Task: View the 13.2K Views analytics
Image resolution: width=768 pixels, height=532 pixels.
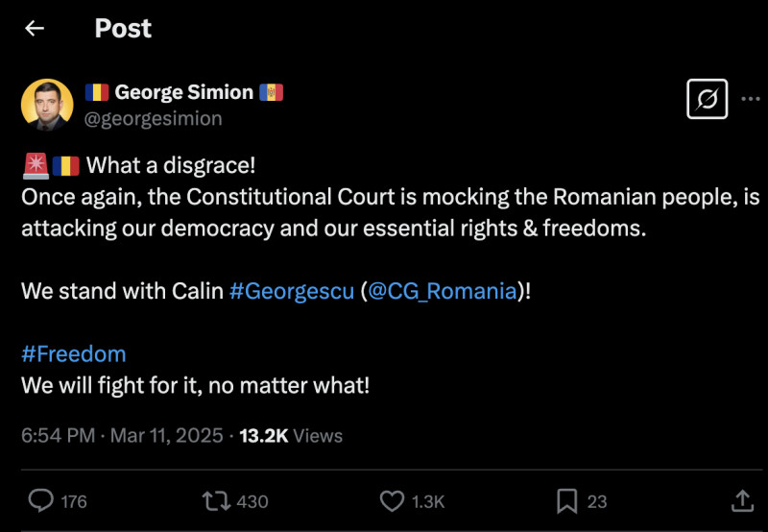Action: (x=291, y=435)
